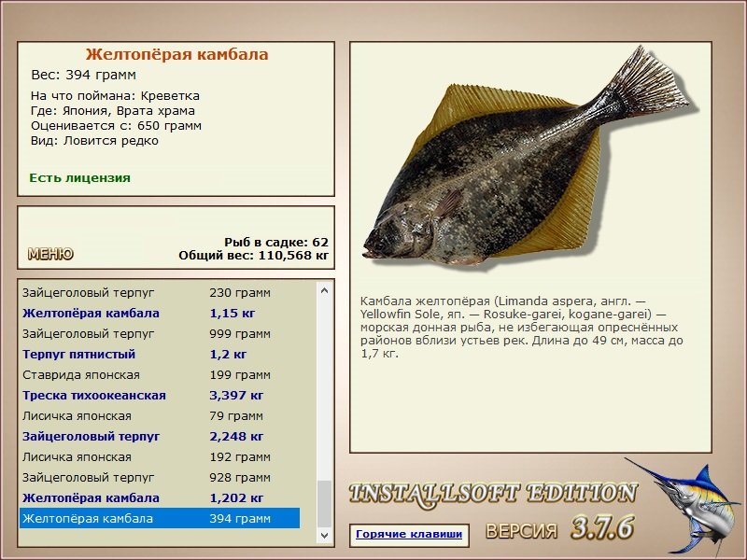Select Зайцеголовый терпуг 230 грамм entry
This screenshot has width=747, height=560.
(159, 292)
